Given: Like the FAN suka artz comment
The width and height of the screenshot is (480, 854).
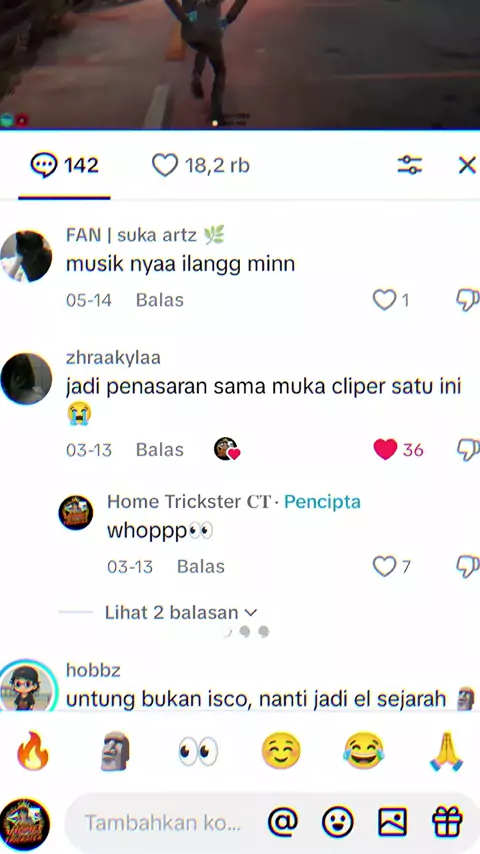Looking at the screenshot, I should pyautogui.click(x=385, y=300).
